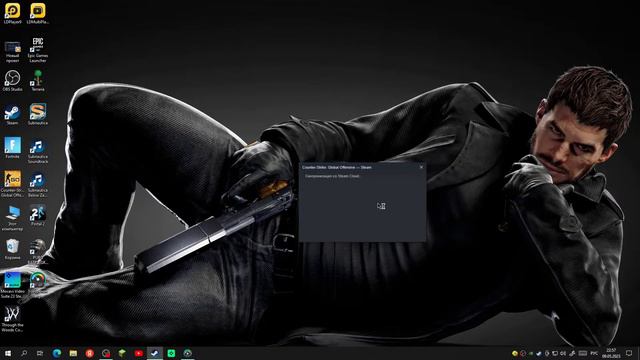Screen dimensions: 640x360
Task: Select the Counter-Strike Global Offensive desktop icon
Action: (x=13, y=184)
